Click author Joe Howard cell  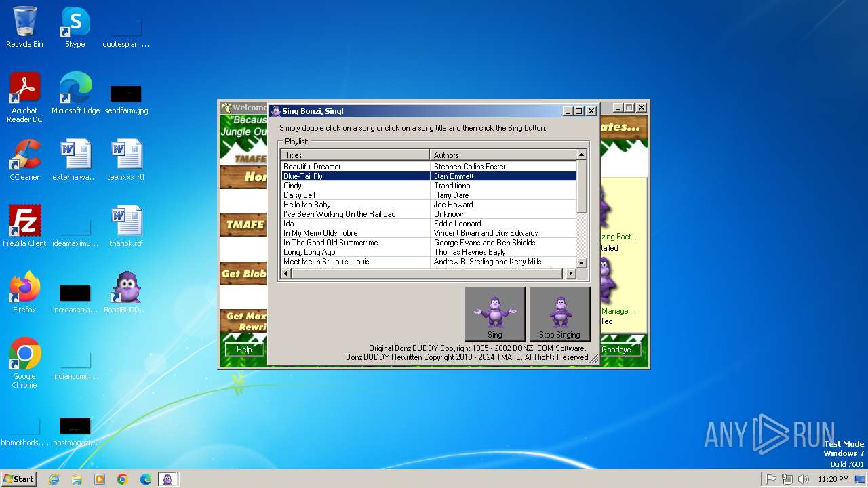(454, 204)
